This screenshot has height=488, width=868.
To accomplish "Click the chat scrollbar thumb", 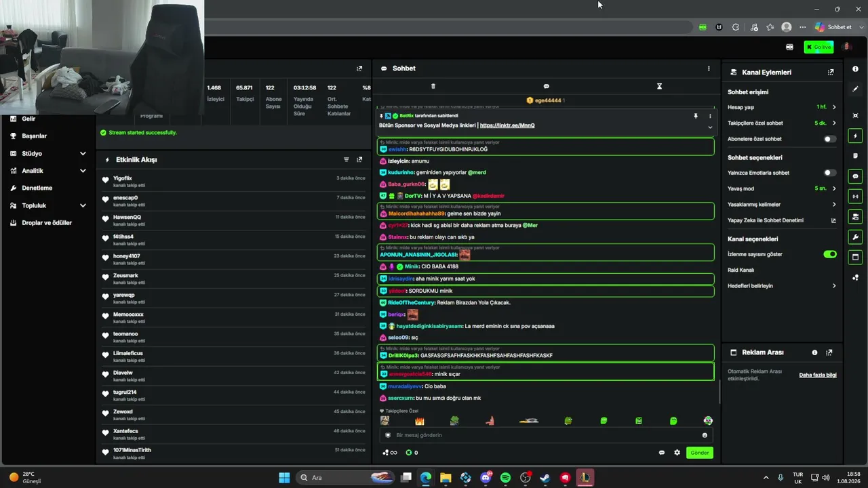I will click(x=719, y=392).
